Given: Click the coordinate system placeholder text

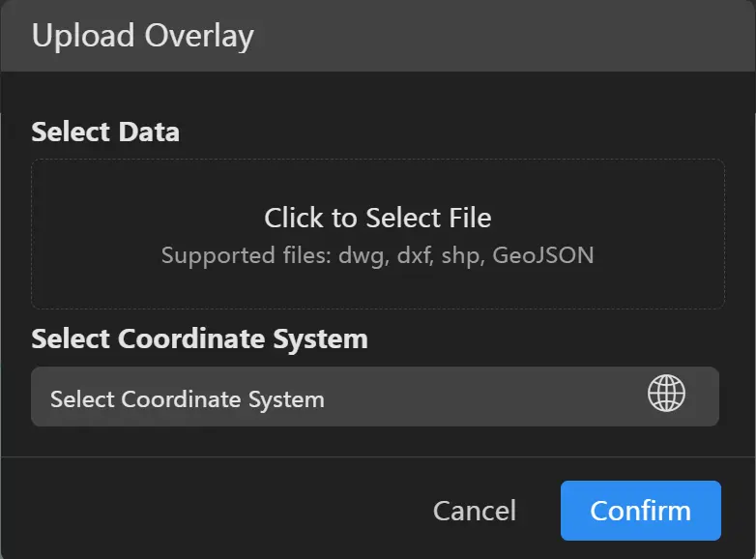Looking at the screenshot, I should pos(187,398).
